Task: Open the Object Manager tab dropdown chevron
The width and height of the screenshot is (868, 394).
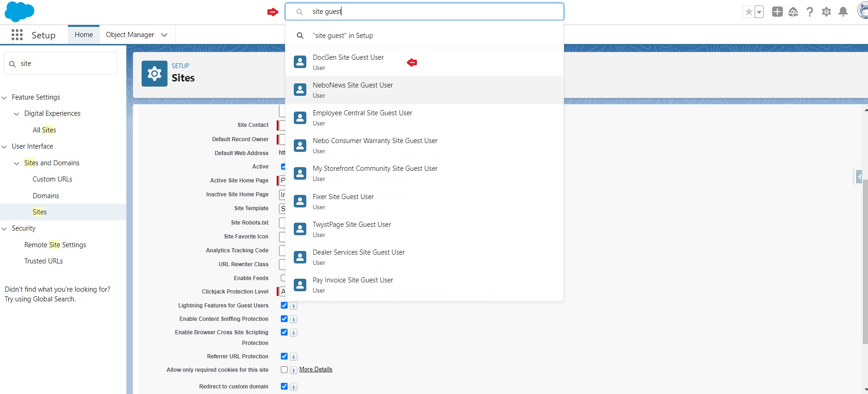Action: pos(164,35)
